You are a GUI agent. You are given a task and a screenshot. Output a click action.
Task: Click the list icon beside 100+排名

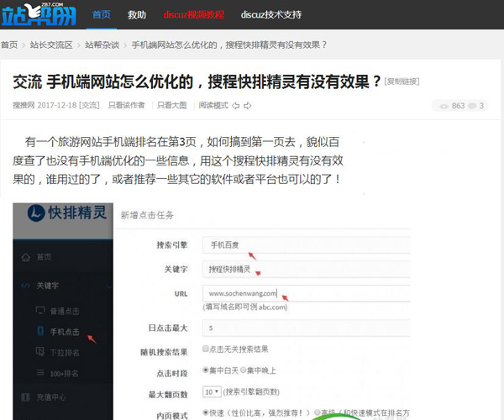point(40,373)
